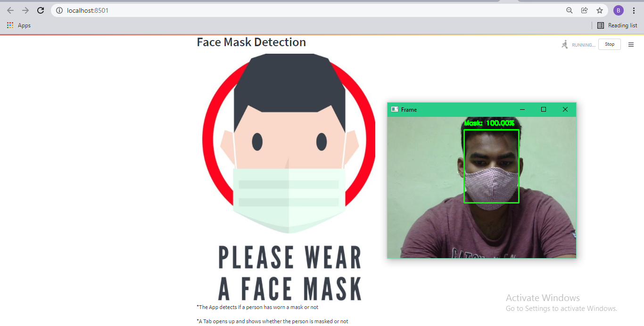The width and height of the screenshot is (644, 326).
Task: Click the share icon in the toolbar
Action: tap(584, 10)
